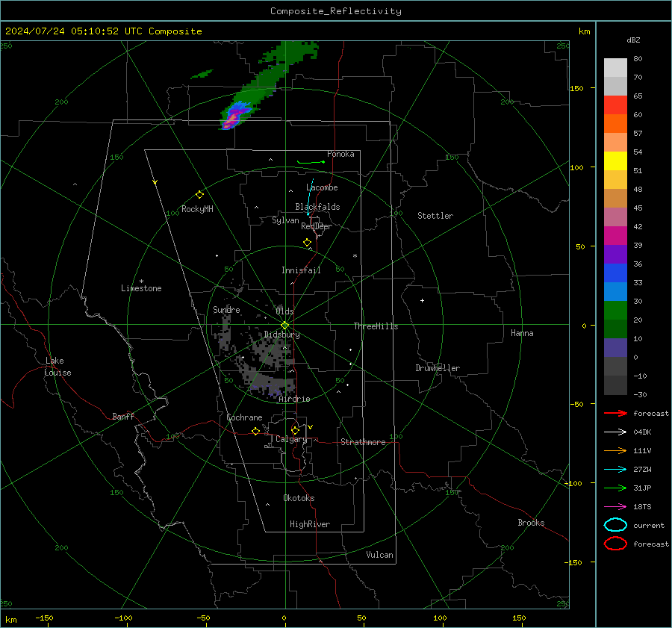Screen dimensions: 672x628
Task: Click the 'Calgary' map label
Action: click(291, 439)
